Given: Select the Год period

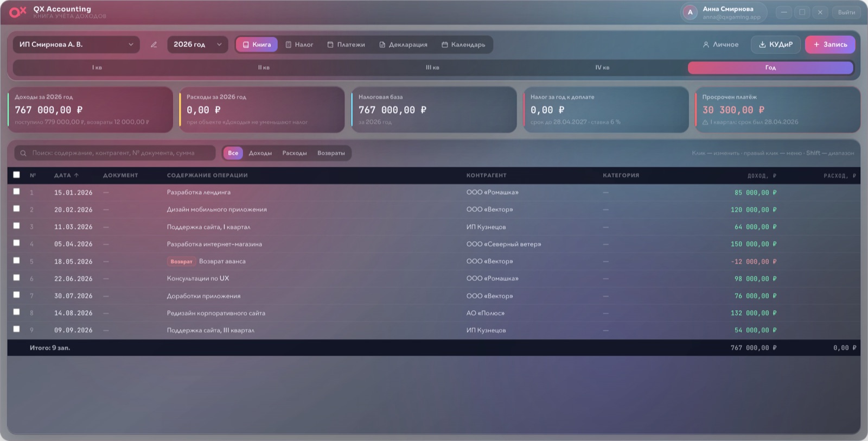Looking at the screenshot, I should tap(770, 67).
